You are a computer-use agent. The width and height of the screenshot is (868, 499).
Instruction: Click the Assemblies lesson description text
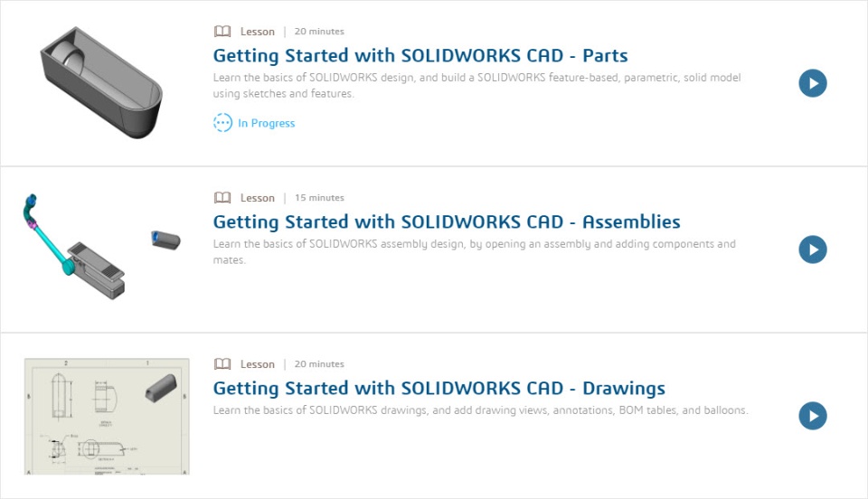pyautogui.click(x=474, y=252)
